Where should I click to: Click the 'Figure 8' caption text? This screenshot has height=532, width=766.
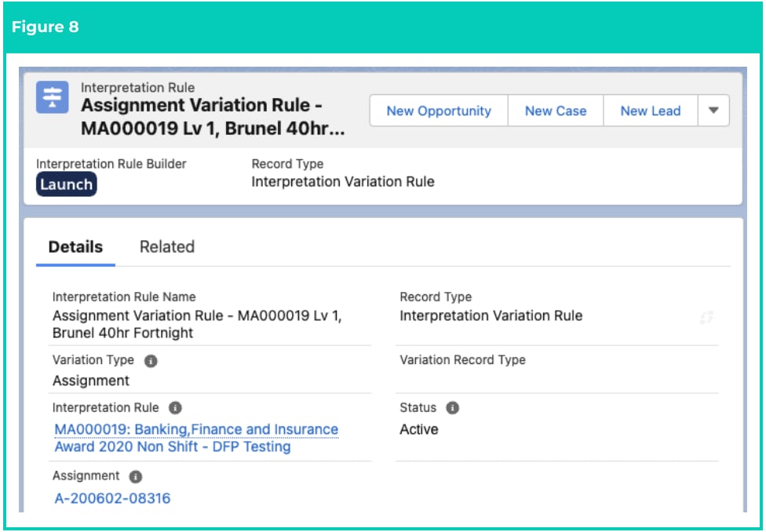[45, 27]
